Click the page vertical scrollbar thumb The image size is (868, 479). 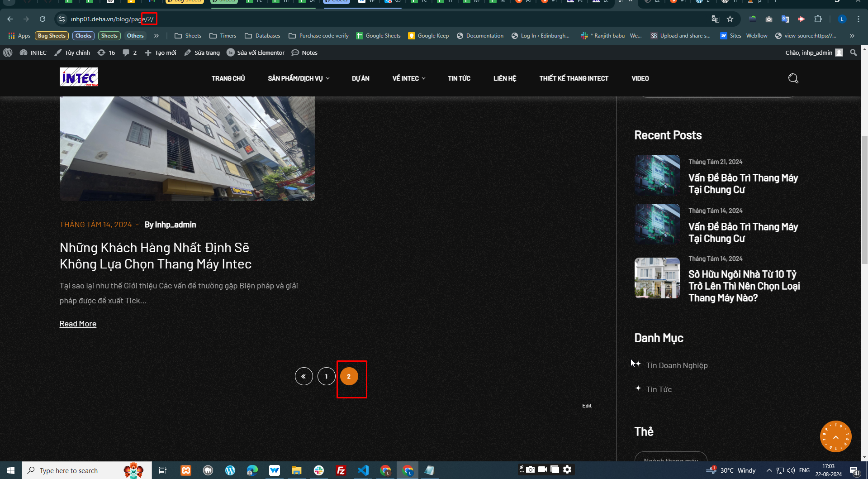(x=864, y=199)
